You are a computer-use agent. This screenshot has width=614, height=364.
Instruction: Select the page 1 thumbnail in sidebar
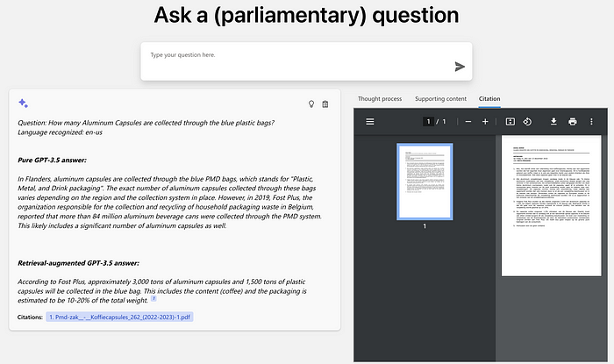point(425,181)
